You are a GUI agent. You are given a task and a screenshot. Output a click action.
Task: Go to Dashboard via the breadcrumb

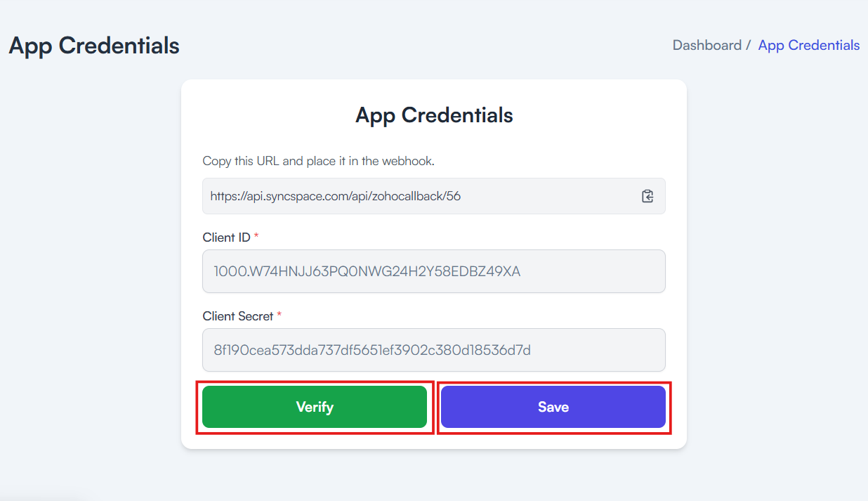click(x=706, y=45)
